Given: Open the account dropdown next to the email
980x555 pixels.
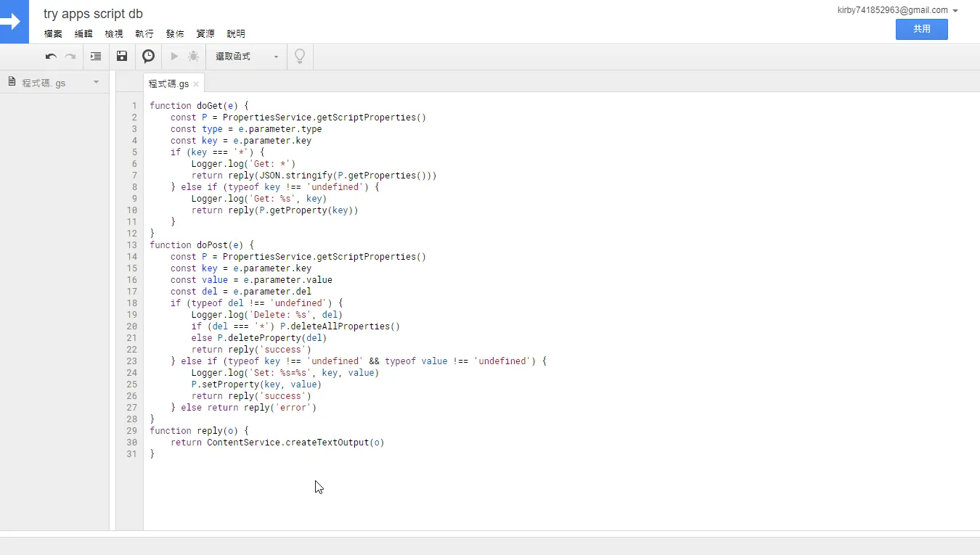Looking at the screenshot, I should pos(955,11).
